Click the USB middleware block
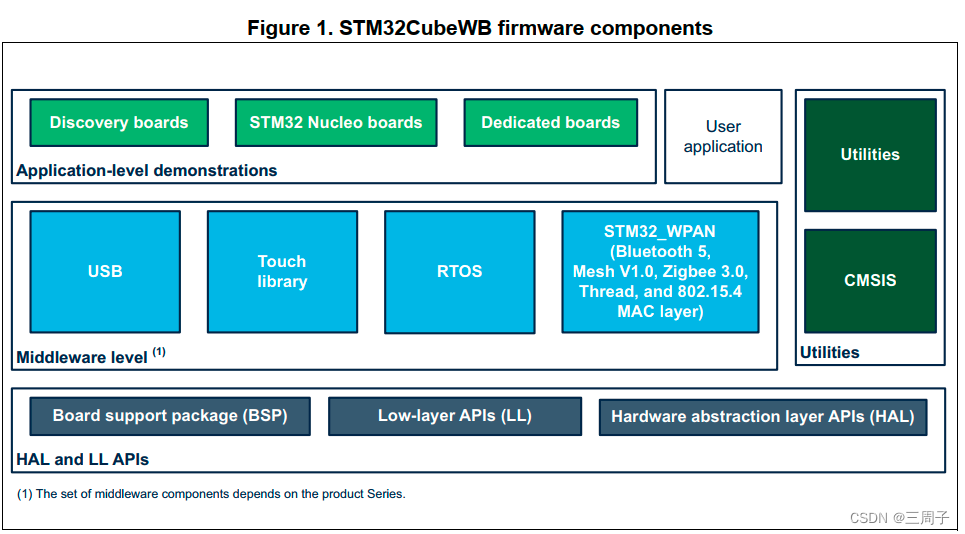 point(105,271)
